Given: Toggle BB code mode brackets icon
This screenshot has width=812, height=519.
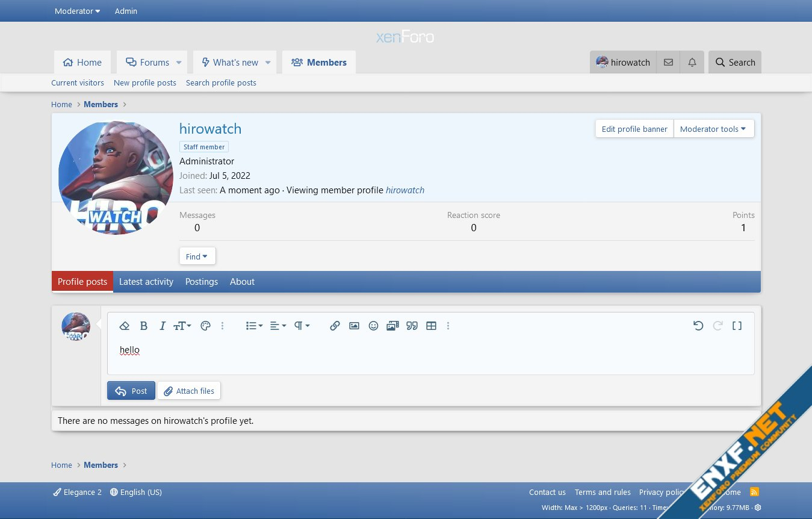Looking at the screenshot, I should (x=737, y=326).
